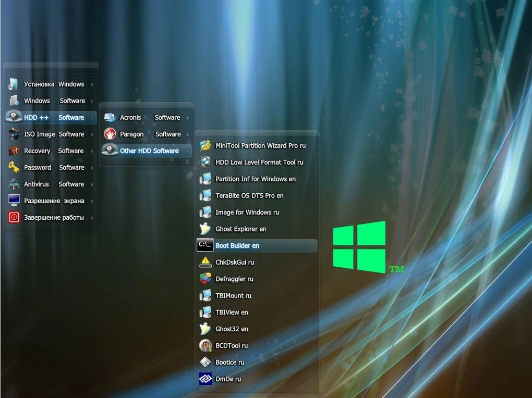Screen dimensions: 532x398
Task: Select the HDD ++ Software menu entry
Action: click(x=51, y=117)
